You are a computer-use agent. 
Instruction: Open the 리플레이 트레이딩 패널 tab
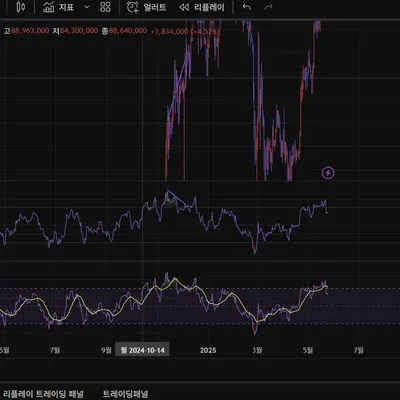coord(42,394)
